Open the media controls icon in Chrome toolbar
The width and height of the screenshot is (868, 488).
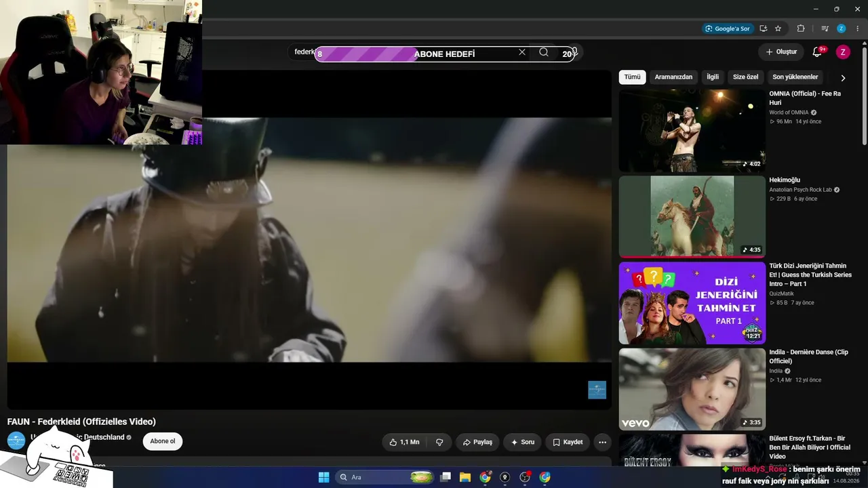point(825,28)
